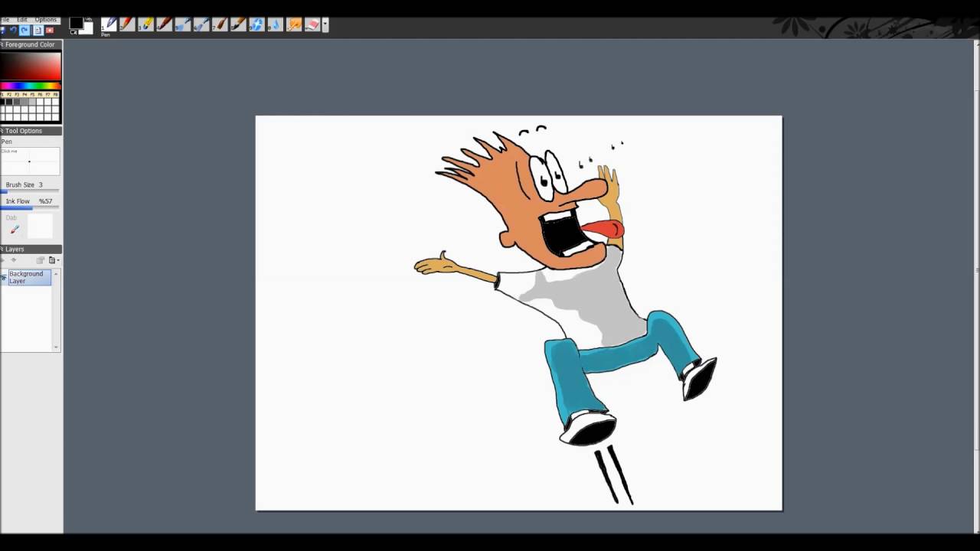Open the layer options dropdown icon

[54, 260]
